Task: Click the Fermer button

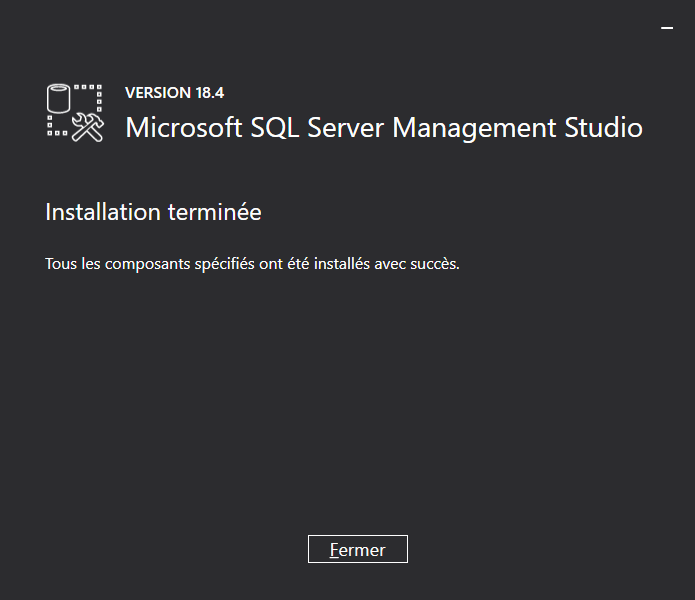Action: click(x=358, y=549)
